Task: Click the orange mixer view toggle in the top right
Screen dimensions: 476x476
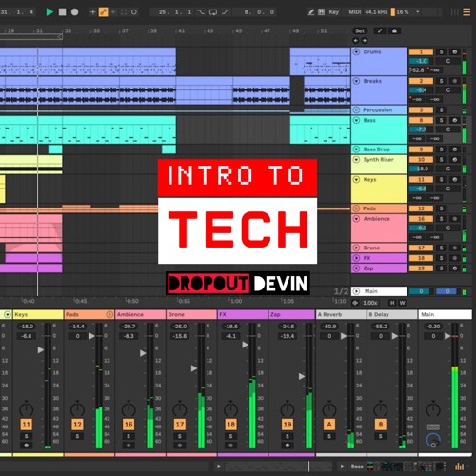Action: (466, 12)
